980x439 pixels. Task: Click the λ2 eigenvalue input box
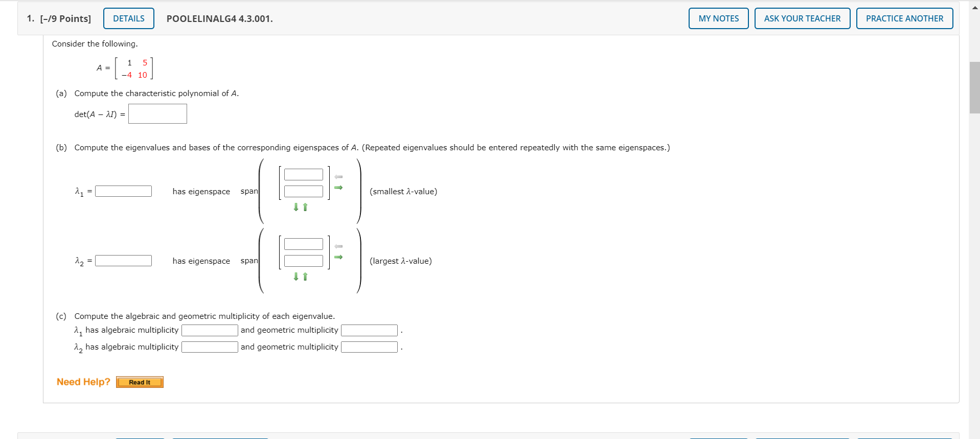click(123, 260)
